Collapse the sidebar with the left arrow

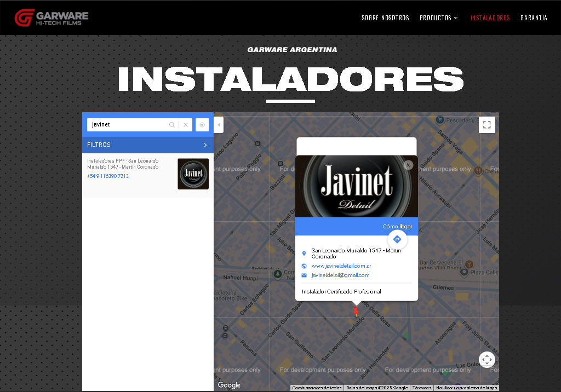[x=217, y=124]
